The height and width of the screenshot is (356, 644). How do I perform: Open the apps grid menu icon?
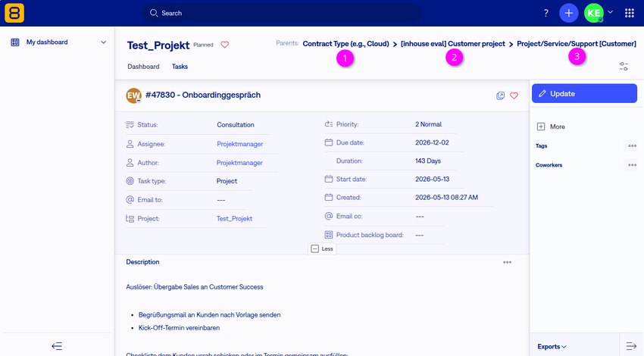629,13
